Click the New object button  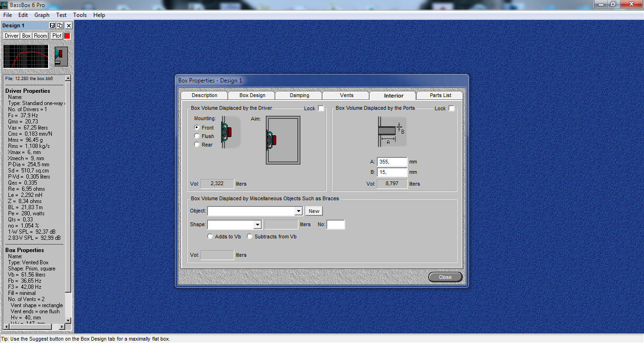314,211
